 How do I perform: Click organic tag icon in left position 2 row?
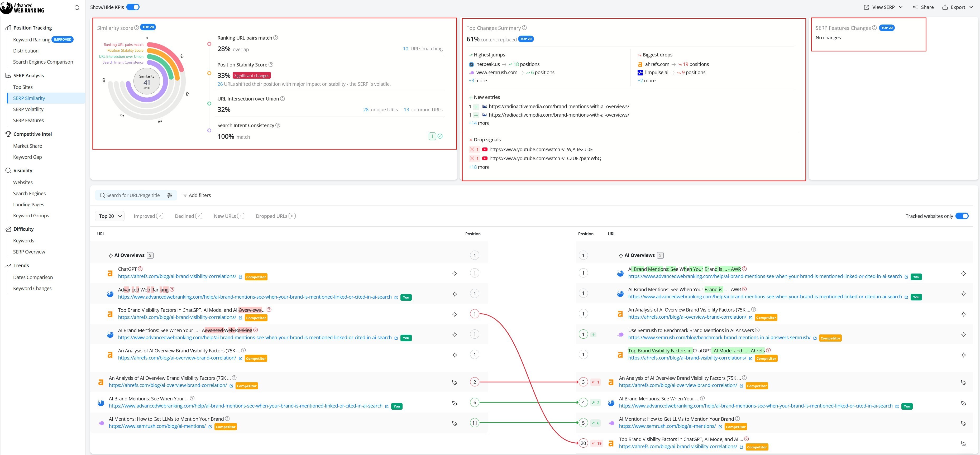click(455, 382)
